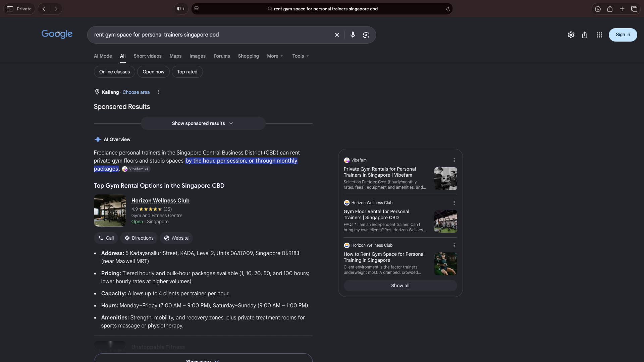Viewport: 644px width, 362px height.
Task: Open the Horizon Wellness Club title link
Action: click(160, 200)
